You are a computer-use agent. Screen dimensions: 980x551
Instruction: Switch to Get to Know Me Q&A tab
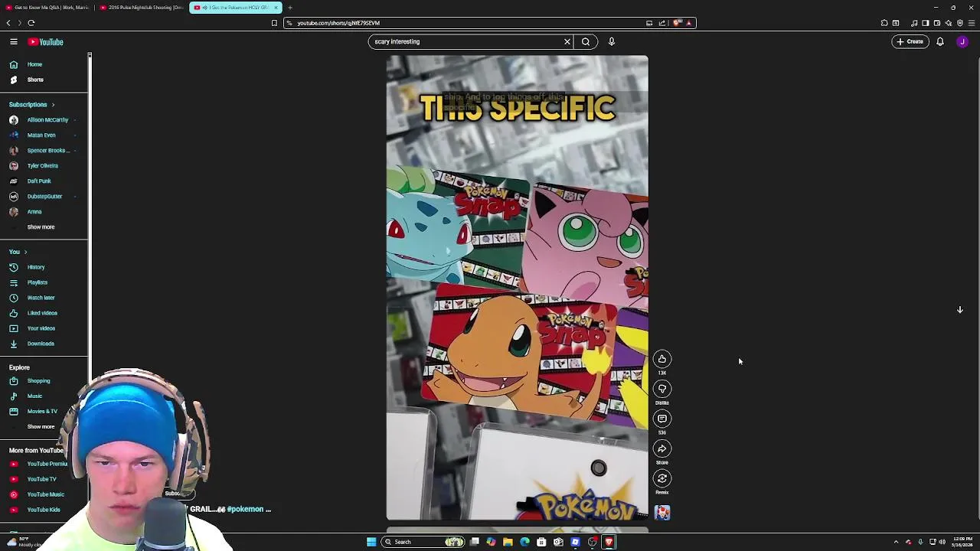click(x=47, y=8)
